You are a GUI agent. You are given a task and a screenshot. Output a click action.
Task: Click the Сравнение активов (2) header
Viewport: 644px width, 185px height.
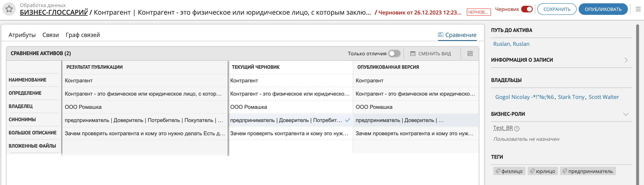click(41, 53)
